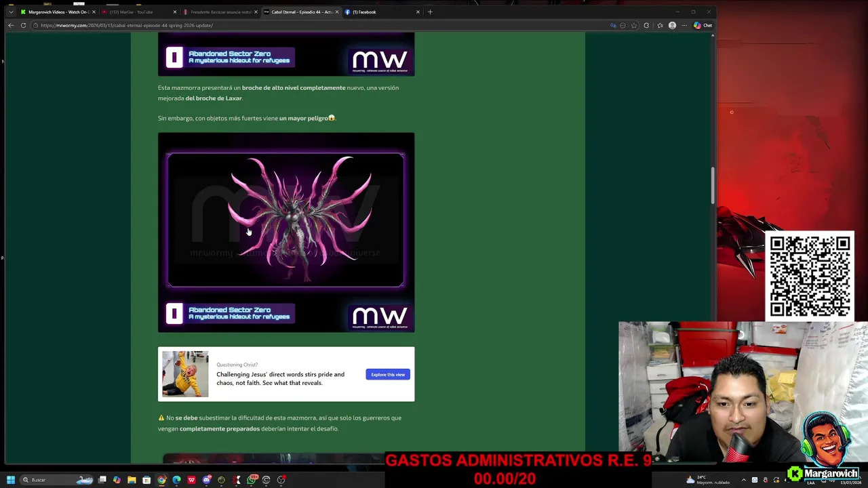Reload the page with the refresh icon
The width and height of the screenshot is (868, 488).
click(x=23, y=25)
